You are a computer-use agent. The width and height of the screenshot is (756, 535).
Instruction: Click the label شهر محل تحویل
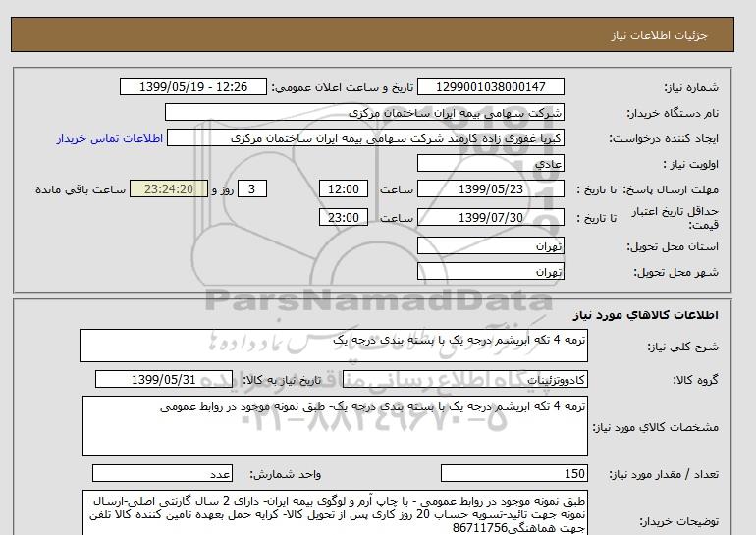[x=675, y=272]
